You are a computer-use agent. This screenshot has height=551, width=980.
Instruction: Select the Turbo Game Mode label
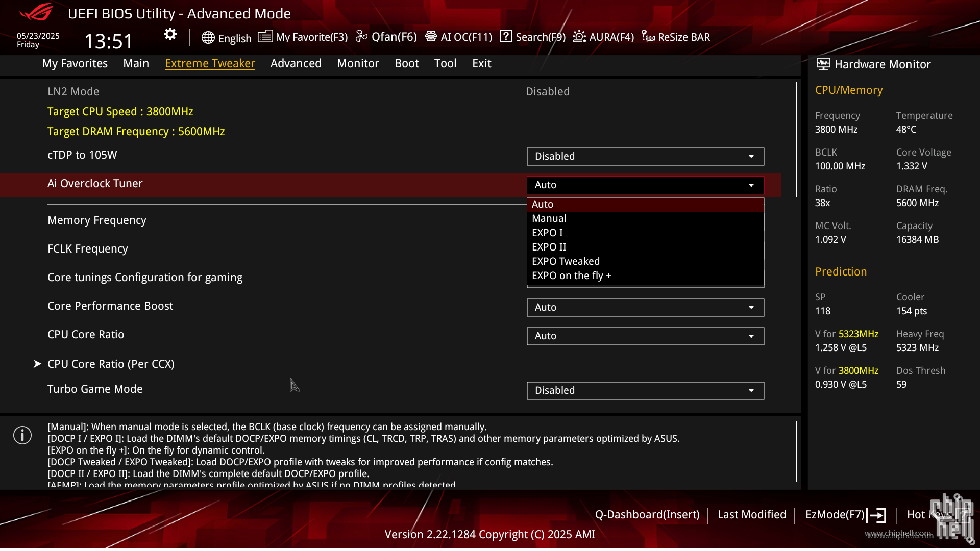[95, 389]
